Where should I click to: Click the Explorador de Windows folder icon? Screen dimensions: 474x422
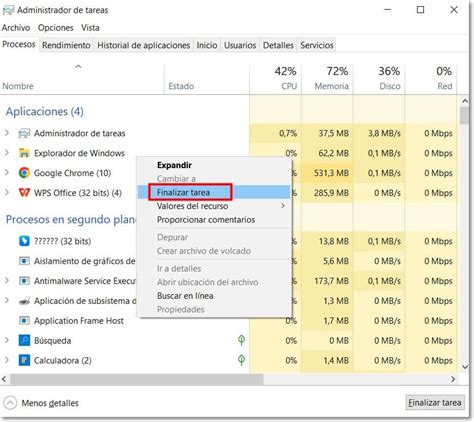pos(24,153)
